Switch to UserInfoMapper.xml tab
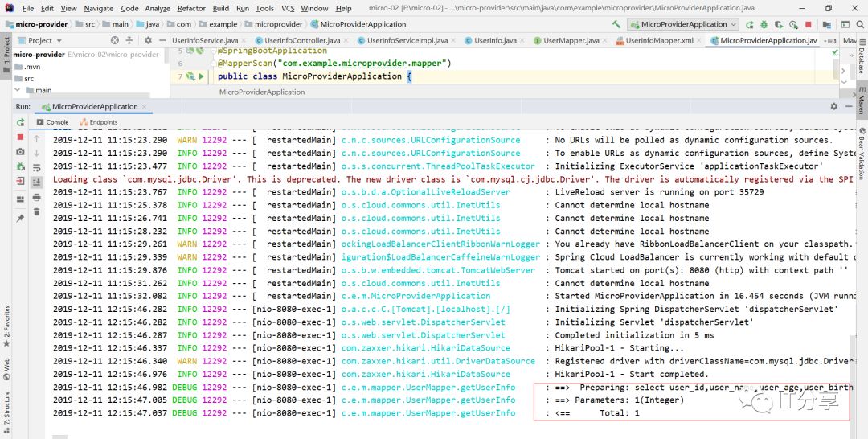This screenshot has height=439, width=868. pyautogui.click(x=659, y=40)
